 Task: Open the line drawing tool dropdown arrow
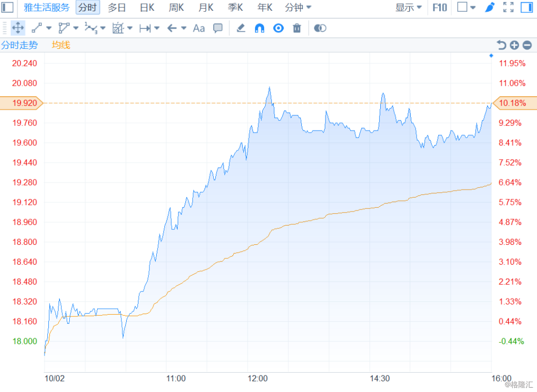(49, 28)
